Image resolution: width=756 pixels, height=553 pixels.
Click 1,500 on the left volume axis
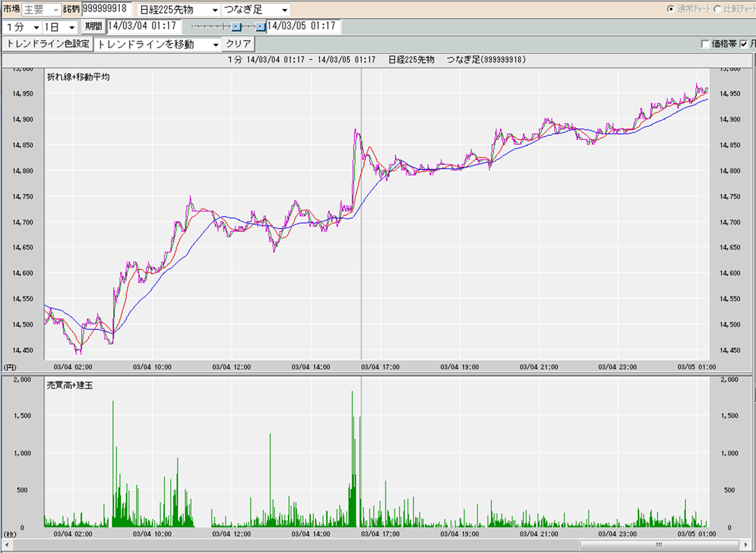click(x=24, y=416)
